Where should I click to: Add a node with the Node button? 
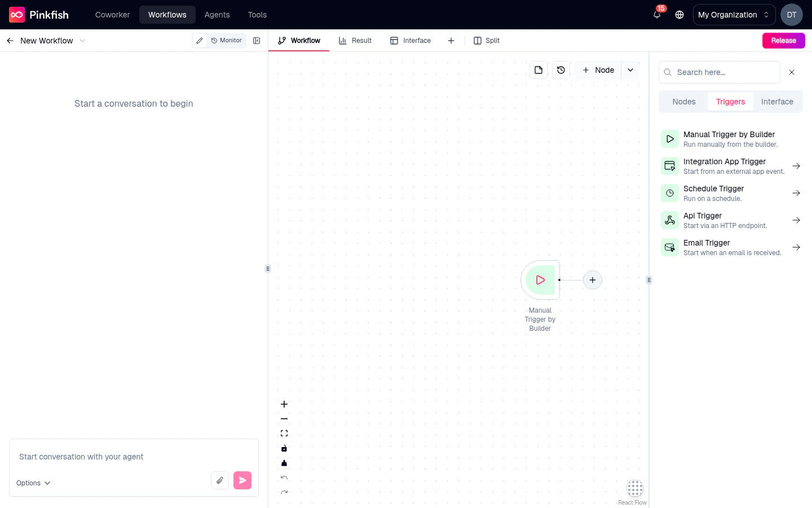(598, 69)
